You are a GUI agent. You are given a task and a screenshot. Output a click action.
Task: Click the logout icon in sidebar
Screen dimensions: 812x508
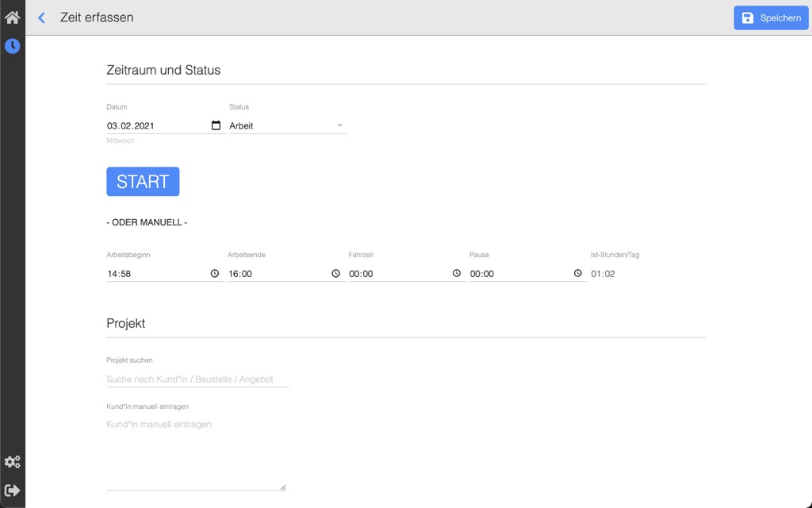[x=13, y=491]
